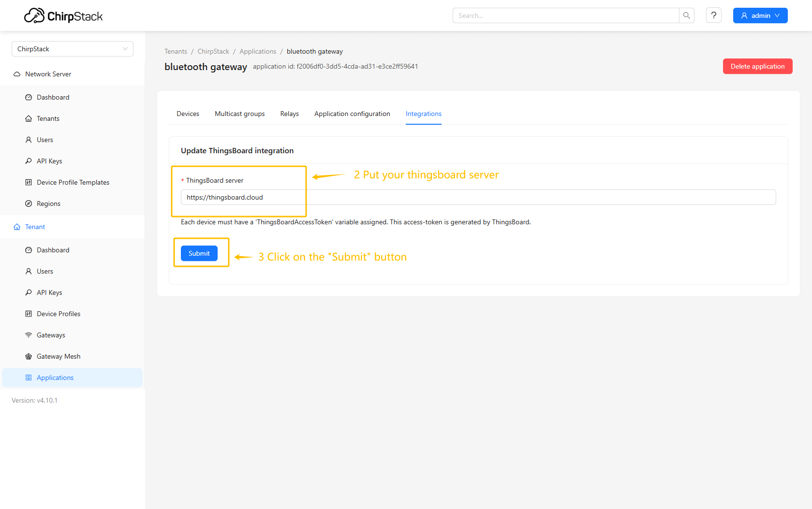Open Tenants in sidebar menu
812x509 pixels.
pyautogui.click(x=48, y=118)
